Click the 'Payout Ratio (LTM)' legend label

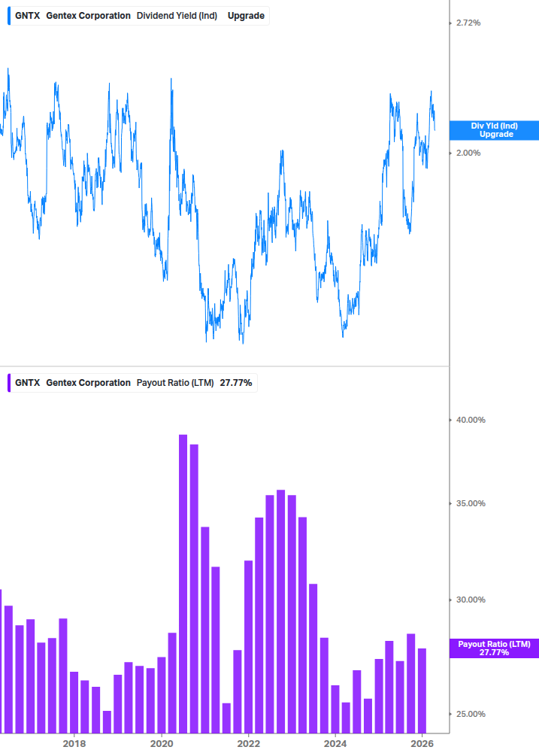[175, 383]
